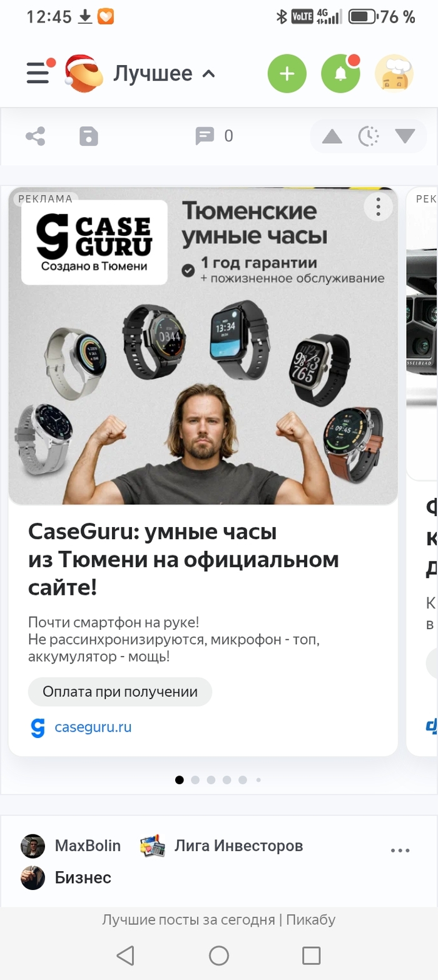Save the post with floppy icon
The image size is (438, 980).
pyautogui.click(x=89, y=136)
